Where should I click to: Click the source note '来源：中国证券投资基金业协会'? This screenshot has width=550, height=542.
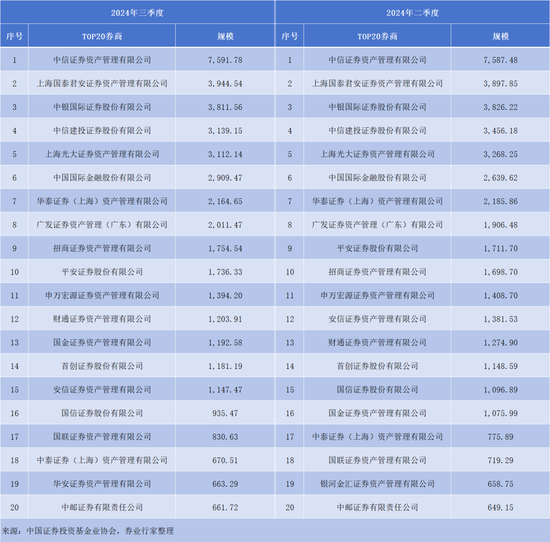pos(59,531)
